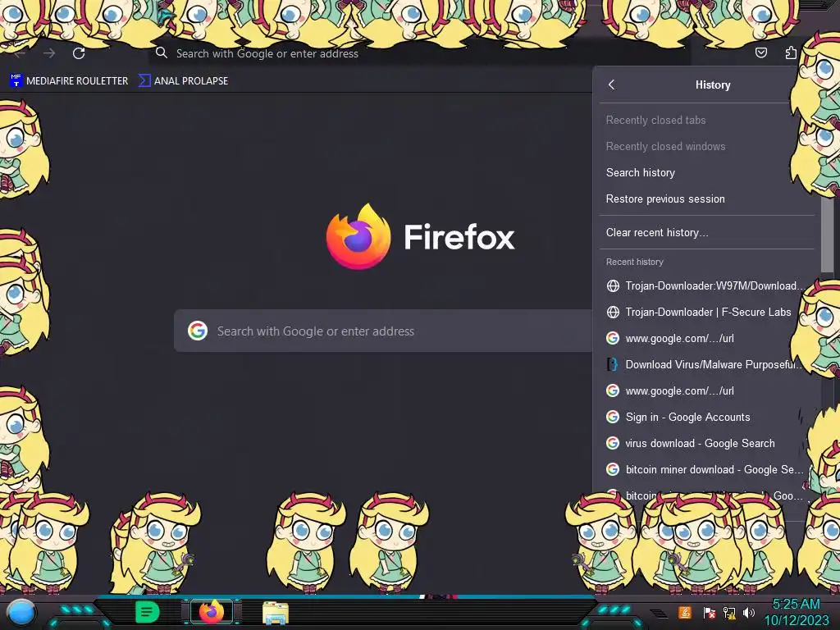Image resolution: width=840 pixels, height=630 pixels.
Task: Open the Extensions puzzle-piece icon
Action: (x=791, y=52)
